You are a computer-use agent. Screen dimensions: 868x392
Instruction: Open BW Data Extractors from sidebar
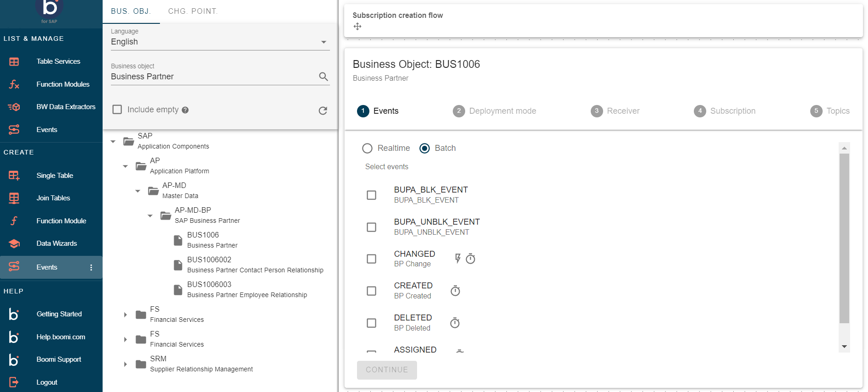(66, 107)
